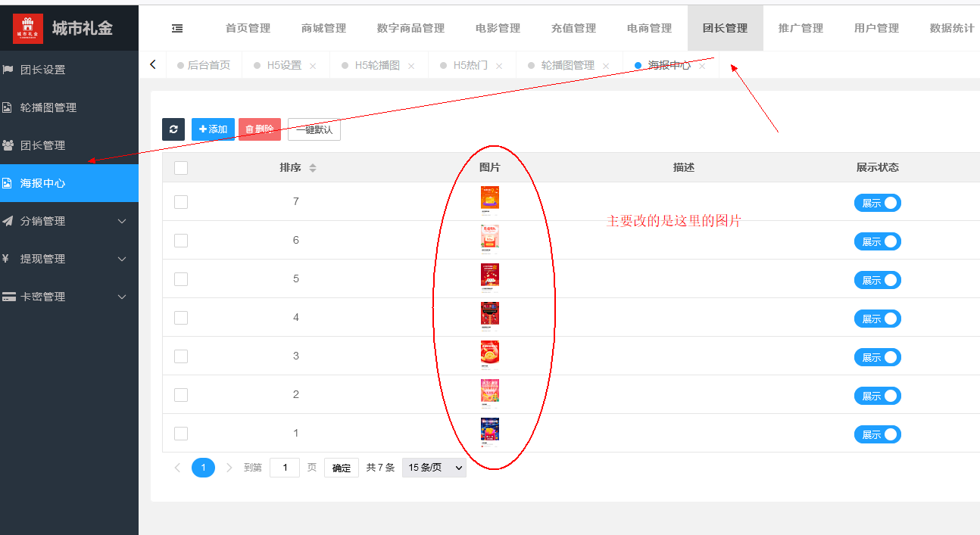The image size is (980, 535).
Task: Select all rows with header checkbox
Action: (x=181, y=168)
